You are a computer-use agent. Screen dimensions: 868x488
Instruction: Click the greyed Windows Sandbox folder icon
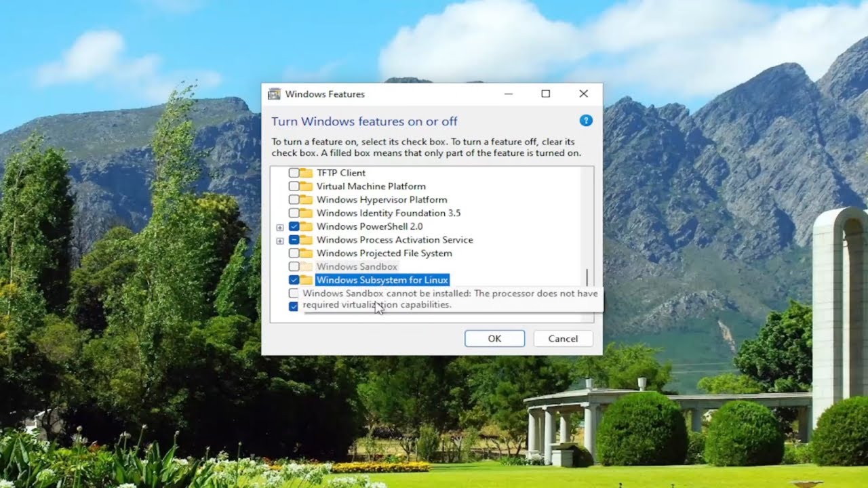click(x=306, y=267)
